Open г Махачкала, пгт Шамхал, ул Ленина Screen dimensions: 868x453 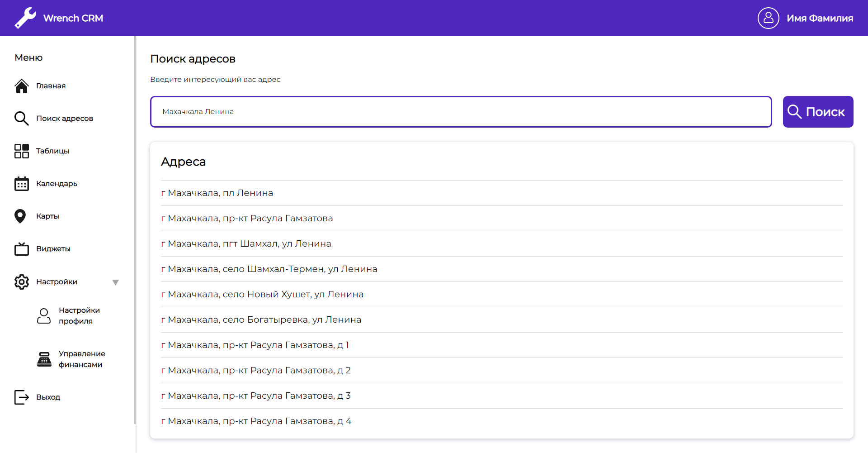246,243
